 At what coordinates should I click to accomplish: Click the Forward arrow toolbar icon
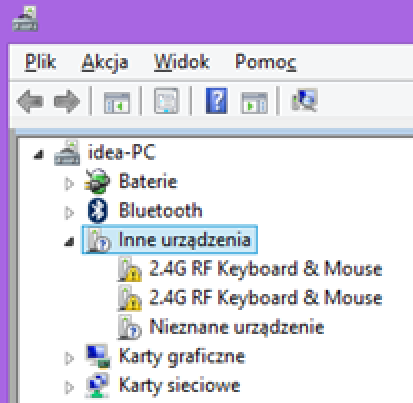click(x=67, y=101)
